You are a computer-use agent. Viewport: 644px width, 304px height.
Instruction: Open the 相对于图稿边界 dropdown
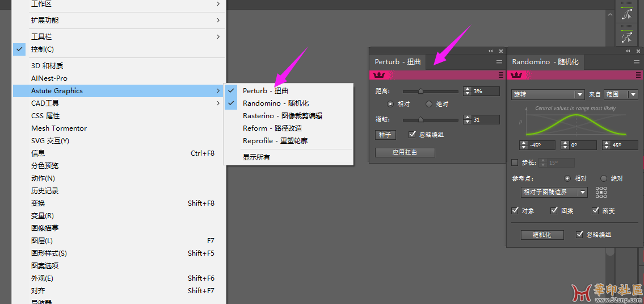(x=554, y=192)
